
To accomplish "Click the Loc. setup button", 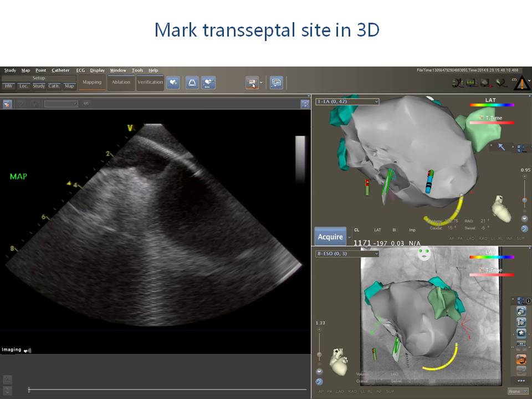I will click(23, 86).
